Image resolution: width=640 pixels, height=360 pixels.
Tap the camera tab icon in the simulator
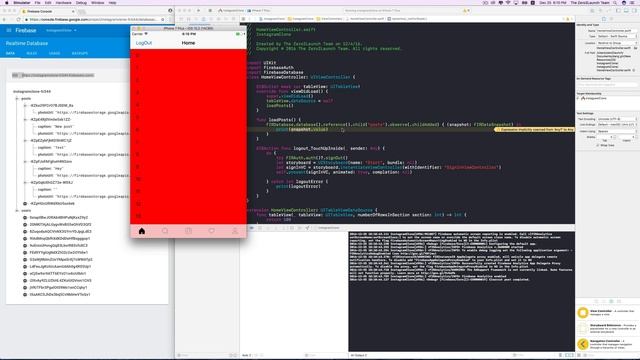(x=188, y=231)
